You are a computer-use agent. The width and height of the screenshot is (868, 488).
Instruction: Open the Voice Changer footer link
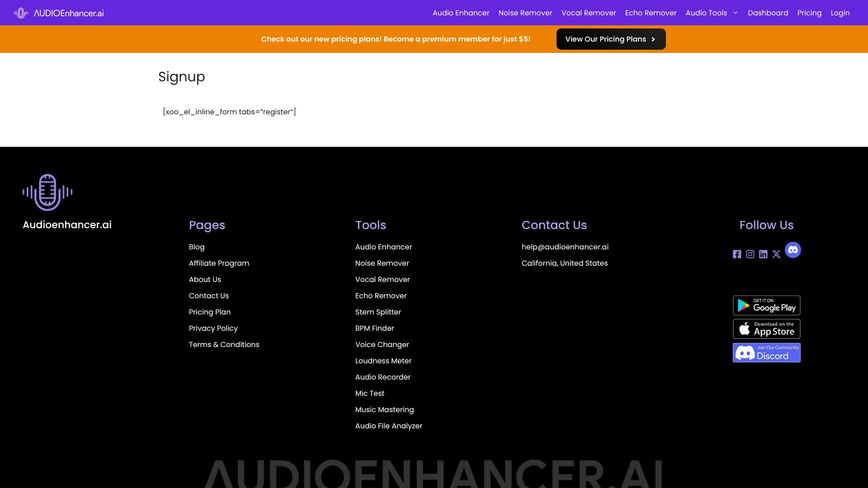point(382,344)
